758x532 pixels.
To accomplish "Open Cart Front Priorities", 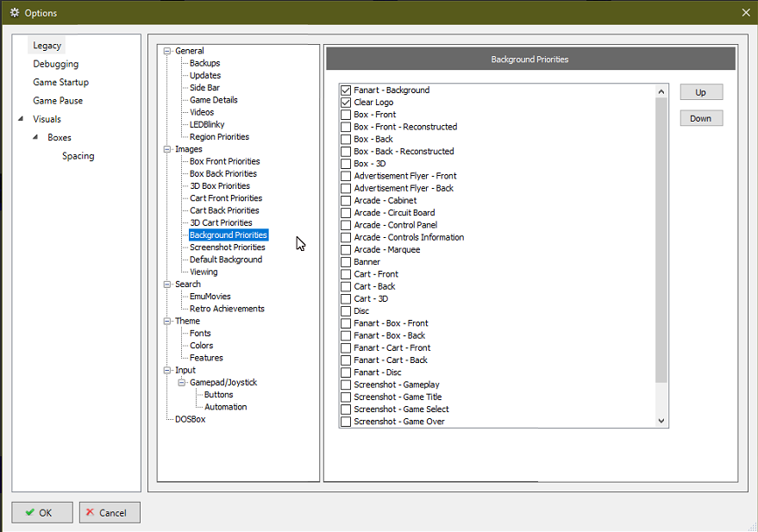I will pyautogui.click(x=226, y=198).
